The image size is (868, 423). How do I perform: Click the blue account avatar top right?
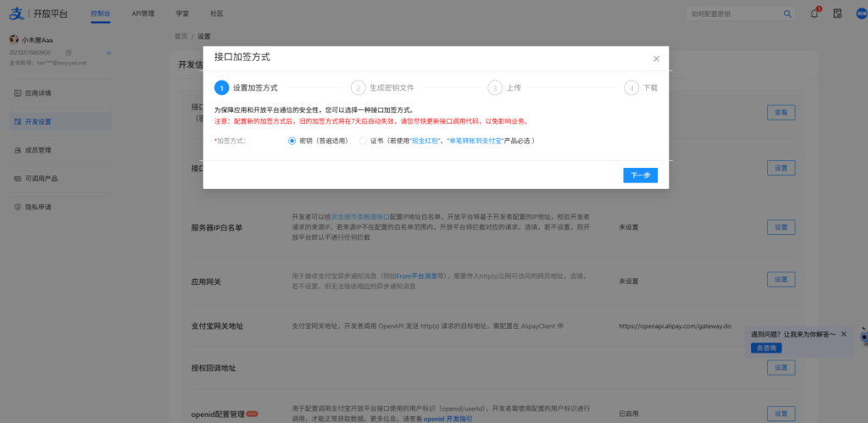862,14
